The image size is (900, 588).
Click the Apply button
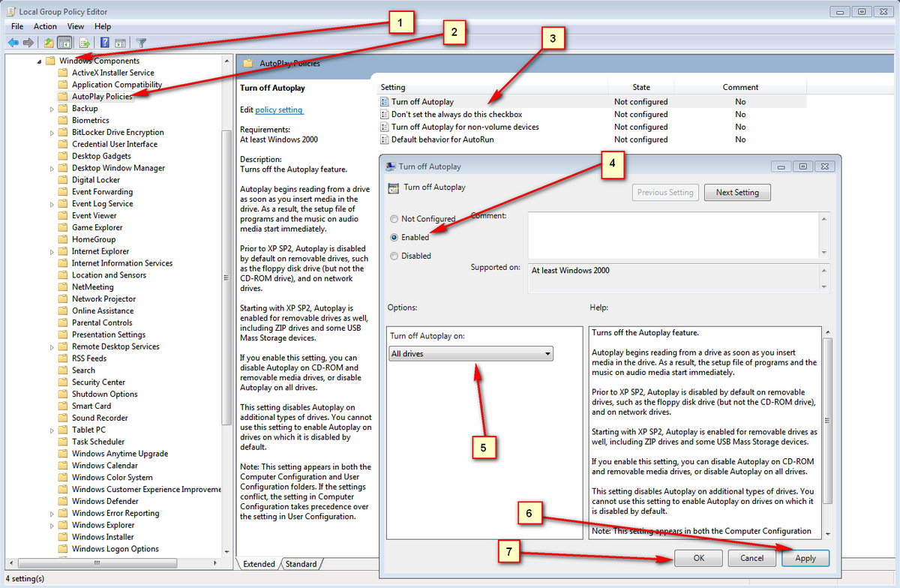805,558
